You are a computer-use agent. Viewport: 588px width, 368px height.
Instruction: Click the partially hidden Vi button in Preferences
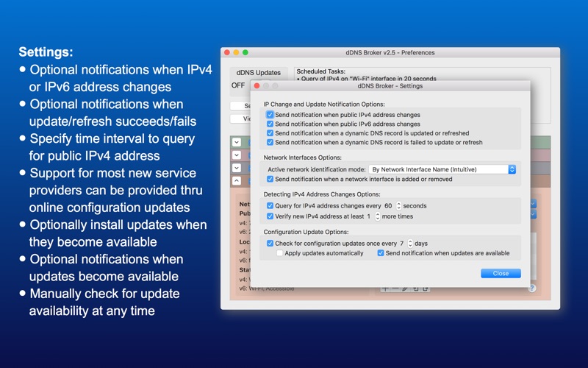point(240,118)
